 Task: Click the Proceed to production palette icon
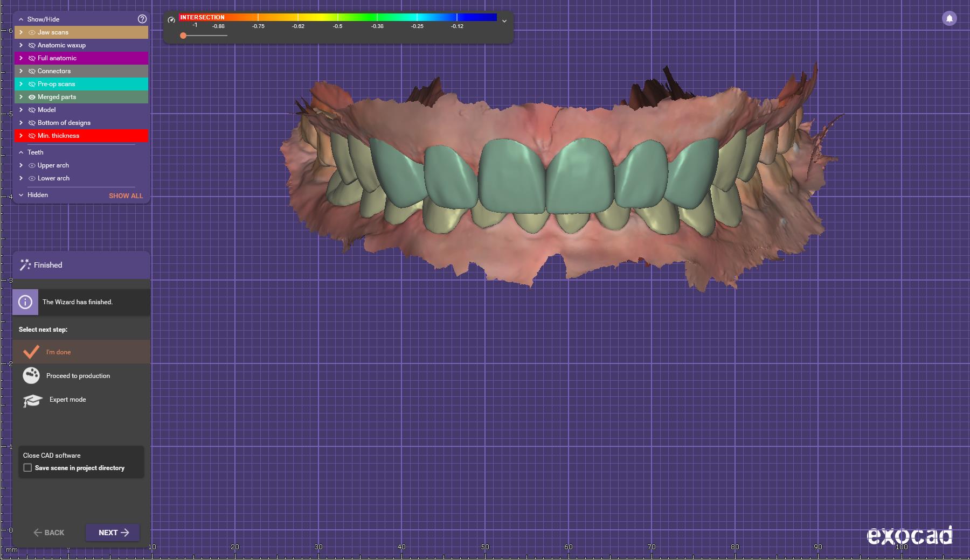31,375
